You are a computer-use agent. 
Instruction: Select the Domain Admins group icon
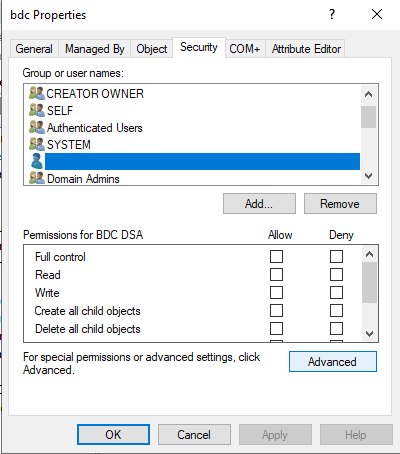point(37,178)
